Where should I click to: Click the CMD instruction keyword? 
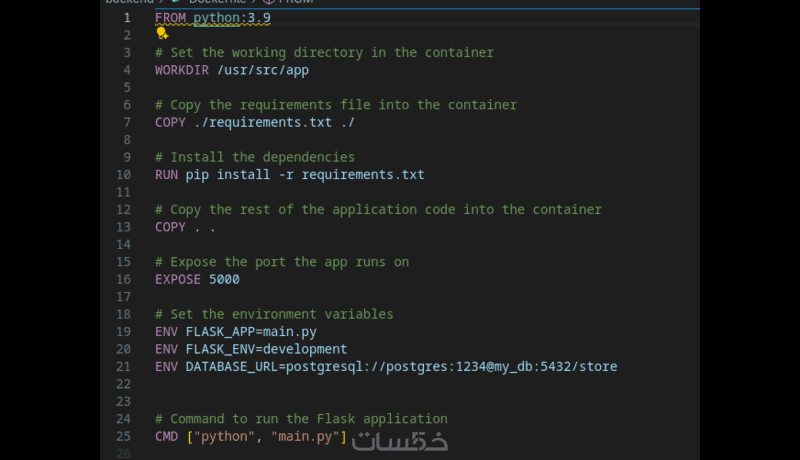[x=166, y=437]
